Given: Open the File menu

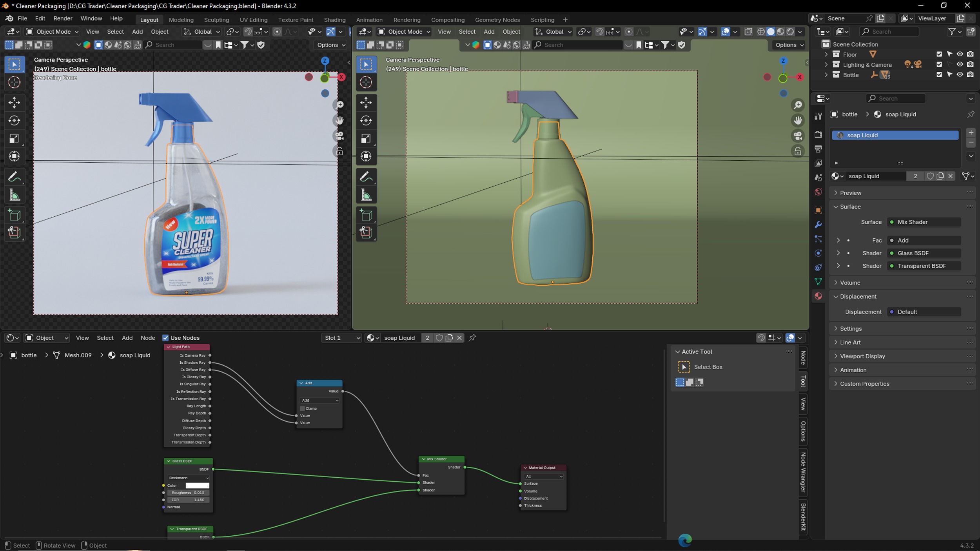Looking at the screenshot, I should [x=22, y=18].
